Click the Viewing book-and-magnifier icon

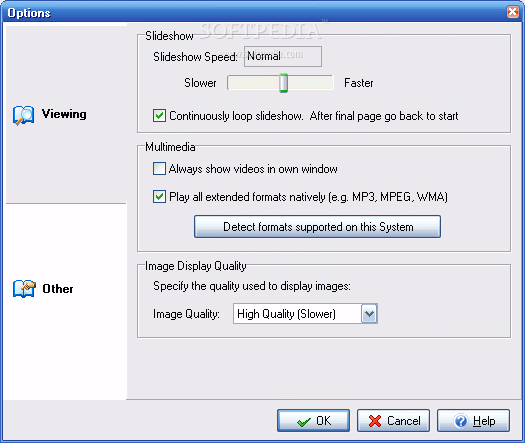point(23,115)
